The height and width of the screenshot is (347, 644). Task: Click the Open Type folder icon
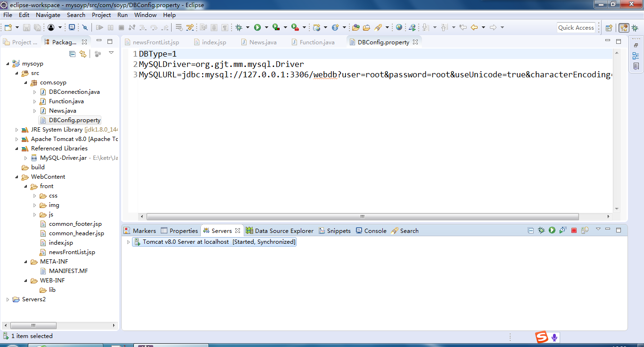click(355, 27)
